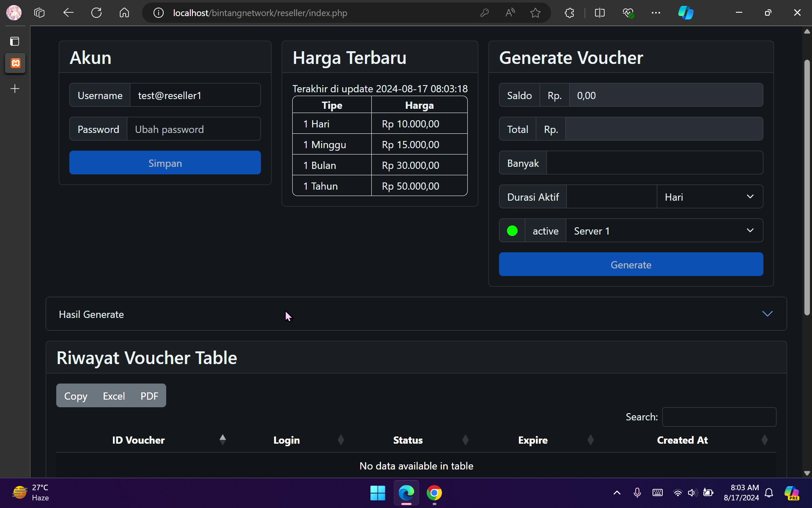
Task: Click the Total amount field
Action: click(664, 129)
